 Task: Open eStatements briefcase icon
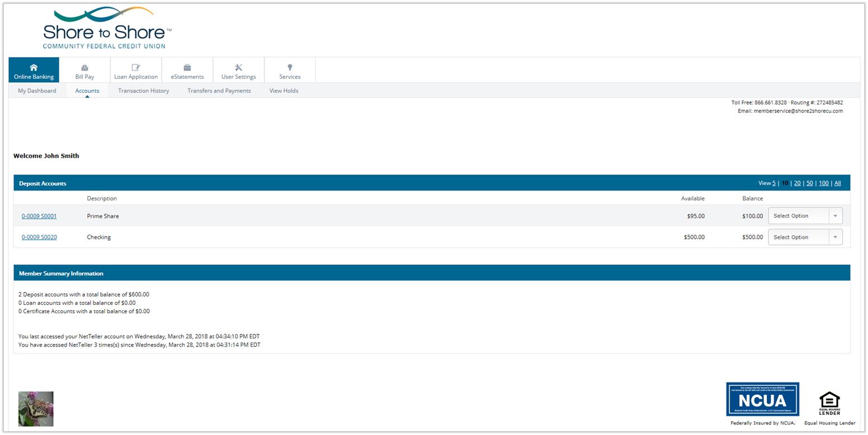[187, 67]
